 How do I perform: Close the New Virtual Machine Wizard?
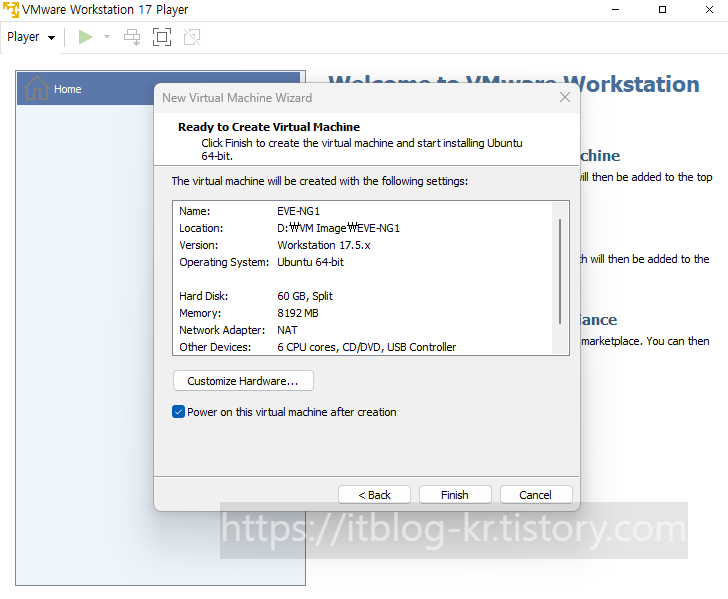click(565, 97)
